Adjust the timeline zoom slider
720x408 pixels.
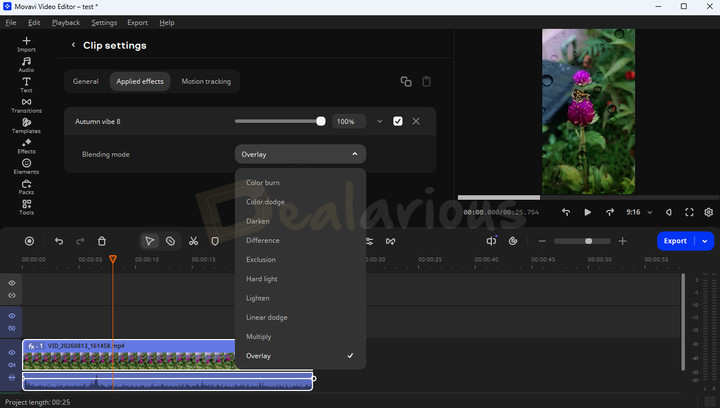[x=582, y=241]
